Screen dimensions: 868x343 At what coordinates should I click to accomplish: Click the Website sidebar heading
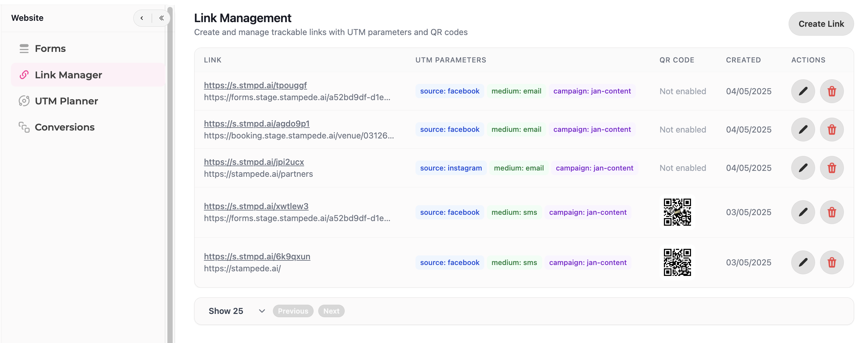[27, 18]
